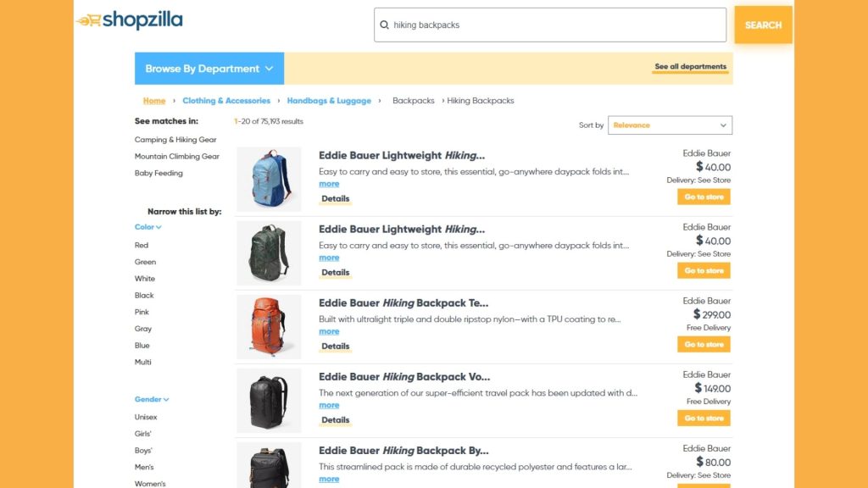This screenshot has height=488, width=868.
Task: Open first Eddie Bauer Lightweight Hiking title
Action: point(401,156)
